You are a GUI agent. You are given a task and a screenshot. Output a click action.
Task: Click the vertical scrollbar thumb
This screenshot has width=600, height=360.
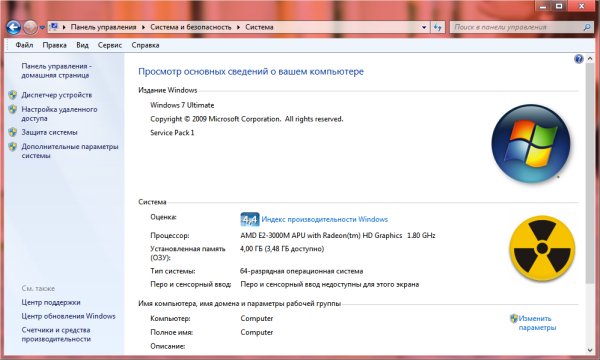click(590, 174)
